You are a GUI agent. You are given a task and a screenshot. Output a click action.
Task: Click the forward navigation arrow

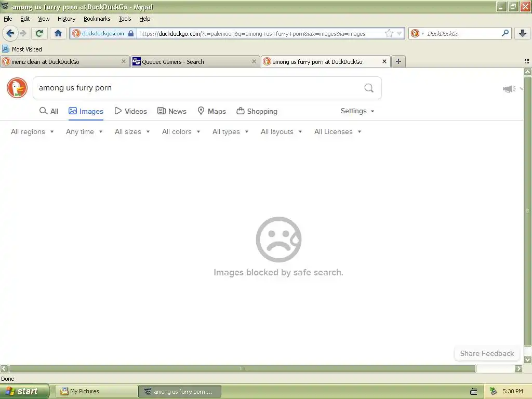(23, 33)
